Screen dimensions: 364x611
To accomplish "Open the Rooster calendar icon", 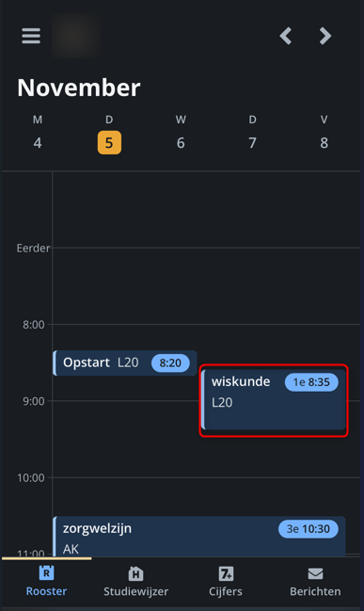I will coord(46,573).
